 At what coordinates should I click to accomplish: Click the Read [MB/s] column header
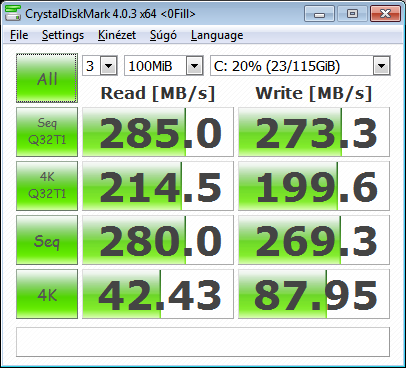click(158, 93)
